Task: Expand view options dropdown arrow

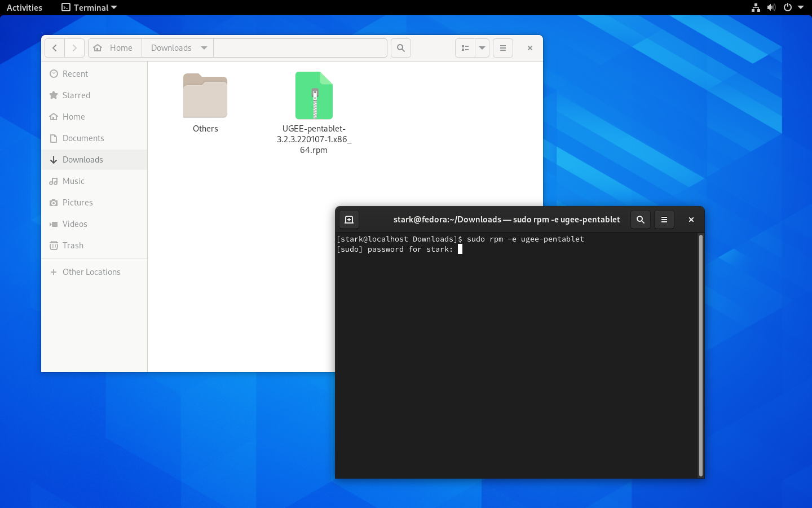Action: (482, 48)
